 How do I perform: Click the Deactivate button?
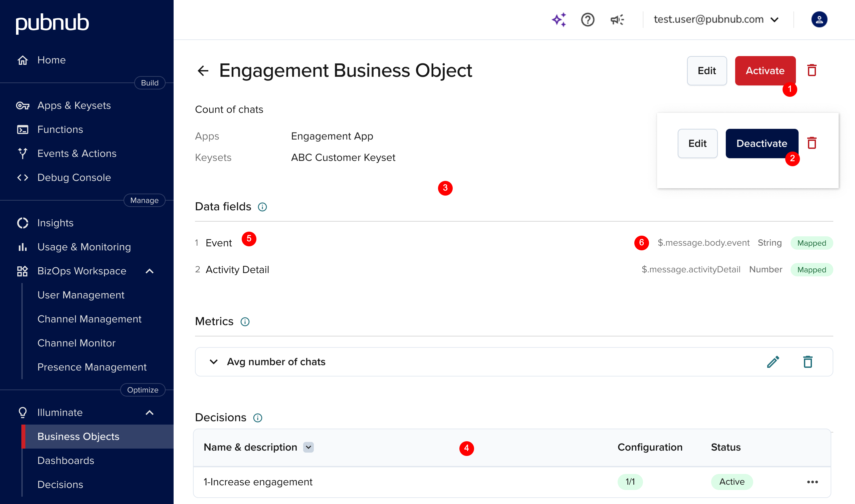(762, 143)
